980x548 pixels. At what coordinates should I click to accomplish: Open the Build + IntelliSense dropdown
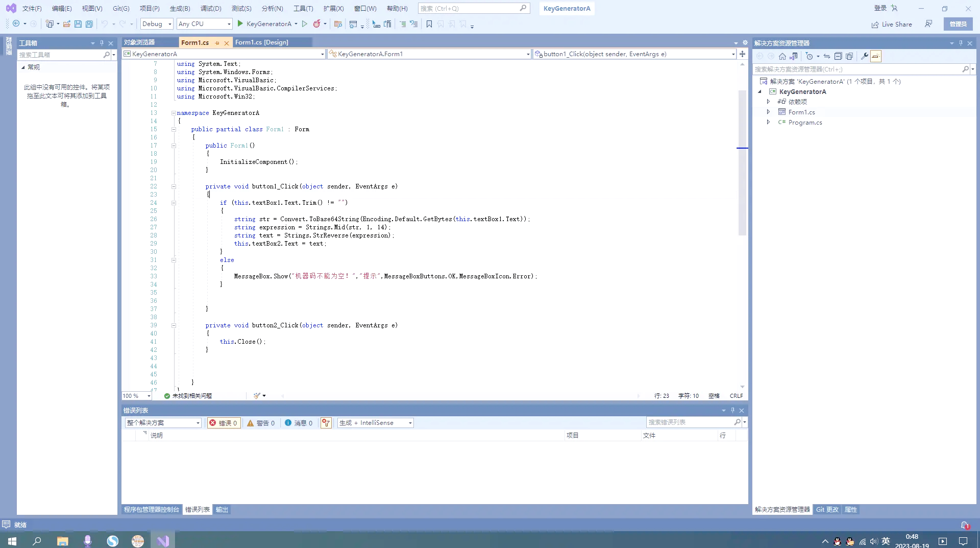pos(375,423)
